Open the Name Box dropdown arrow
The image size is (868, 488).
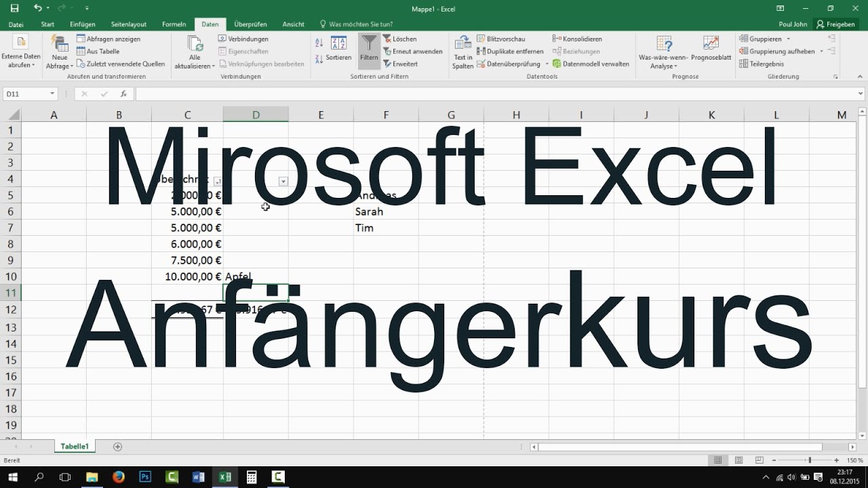(x=52, y=94)
